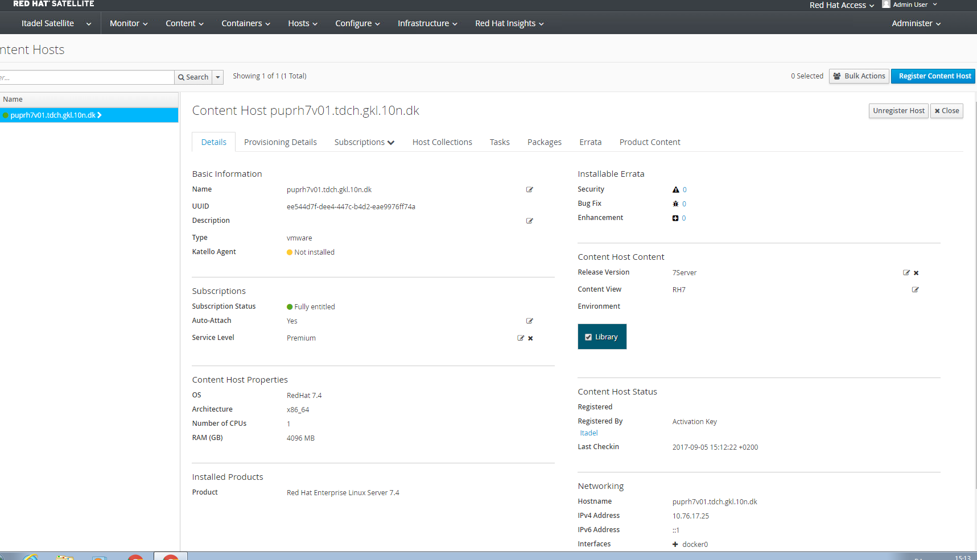The width and height of the screenshot is (977, 560).
Task: Click Register Content Host button
Action: click(933, 76)
